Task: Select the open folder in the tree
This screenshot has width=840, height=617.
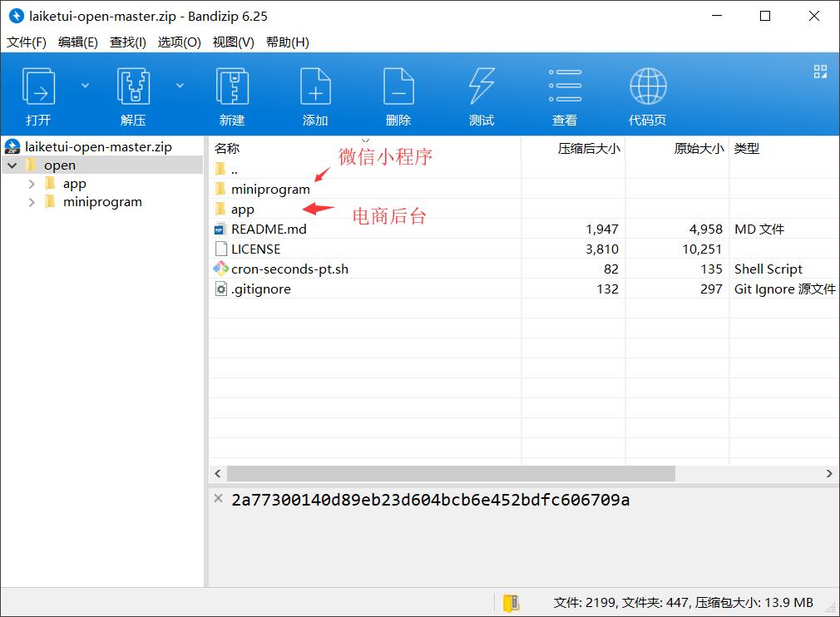Action: point(59,165)
